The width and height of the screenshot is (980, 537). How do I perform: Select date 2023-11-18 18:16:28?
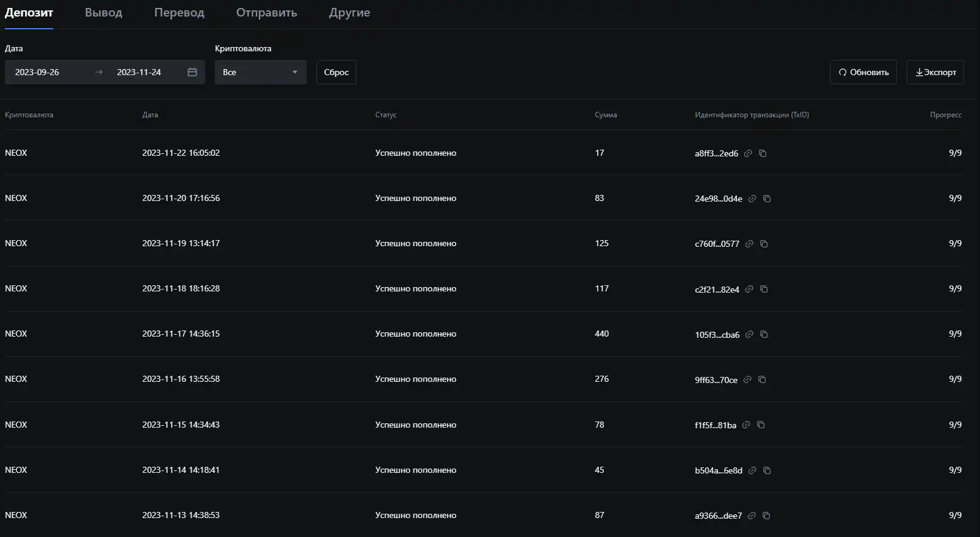[x=181, y=288]
